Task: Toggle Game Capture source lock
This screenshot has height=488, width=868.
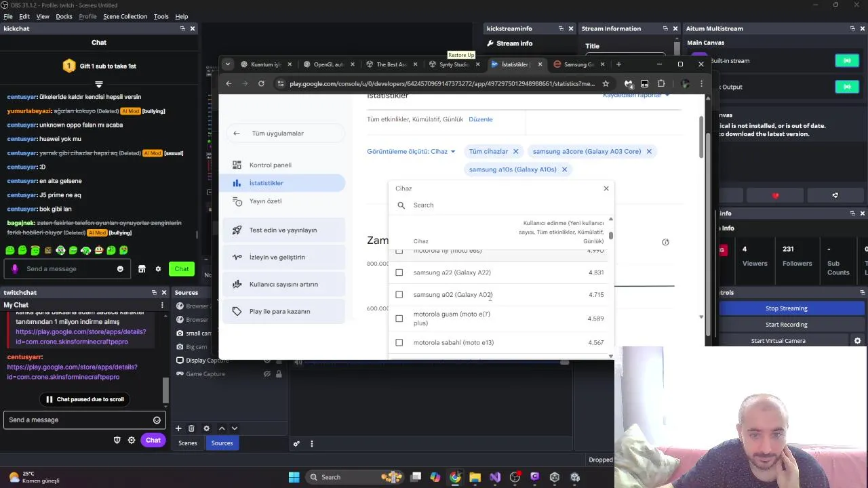Action: (279, 374)
